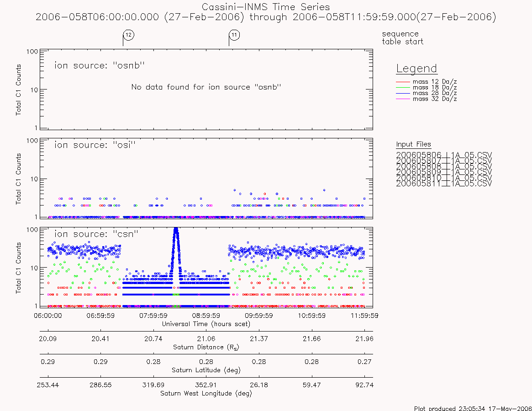Click the 92.74 west longitude value

tap(364, 385)
